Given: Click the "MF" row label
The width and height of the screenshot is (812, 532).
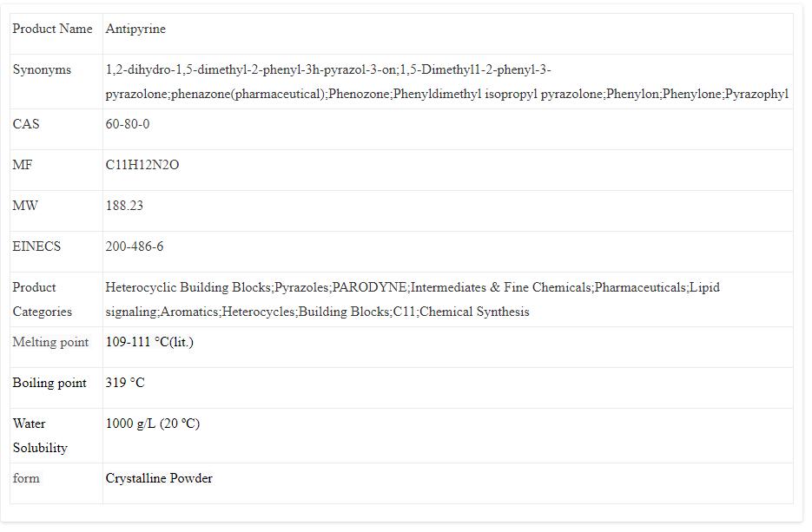Looking at the screenshot, I should click(x=23, y=166).
